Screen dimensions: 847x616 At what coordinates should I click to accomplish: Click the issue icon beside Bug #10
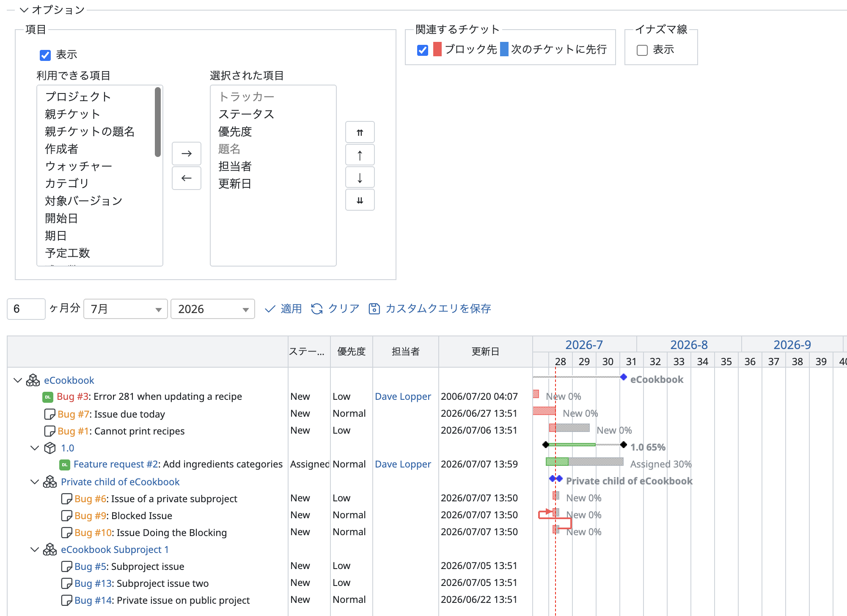click(67, 532)
